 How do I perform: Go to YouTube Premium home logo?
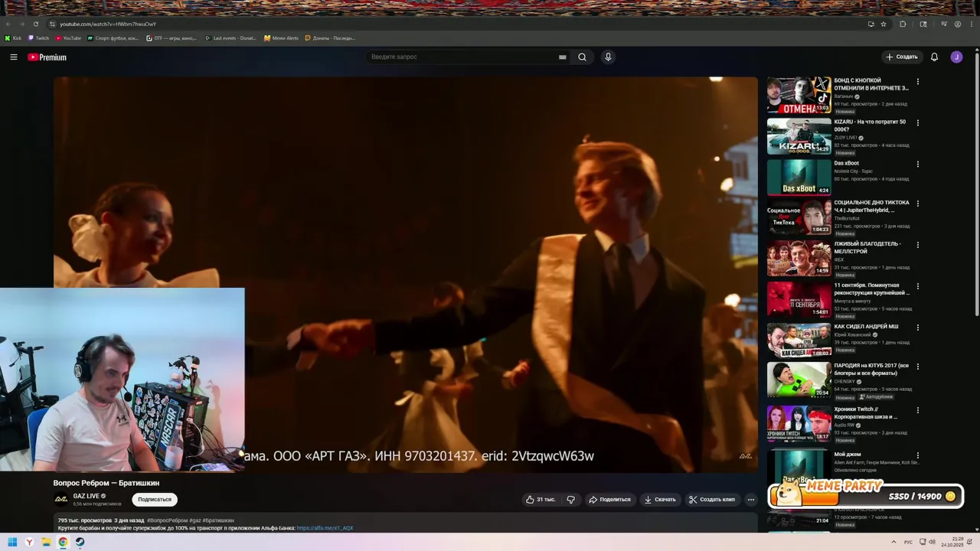(x=47, y=57)
